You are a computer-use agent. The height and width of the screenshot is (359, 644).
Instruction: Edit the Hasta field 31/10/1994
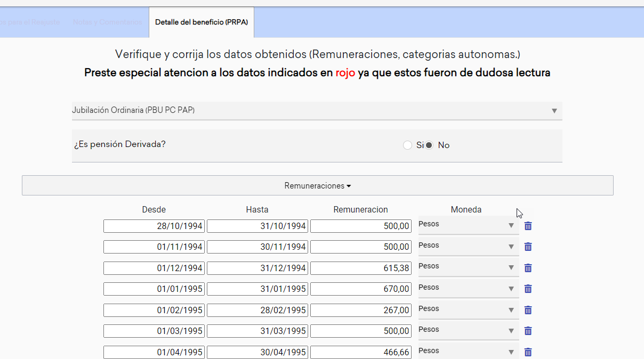pos(257,226)
